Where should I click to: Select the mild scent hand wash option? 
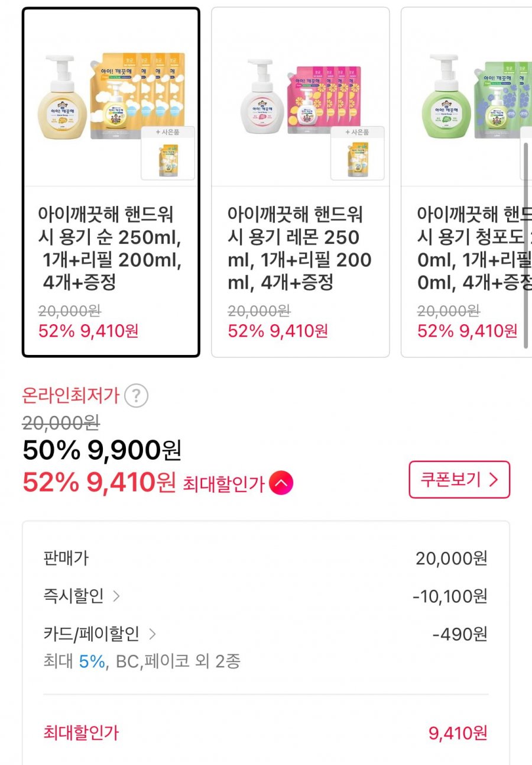point(111,182)
